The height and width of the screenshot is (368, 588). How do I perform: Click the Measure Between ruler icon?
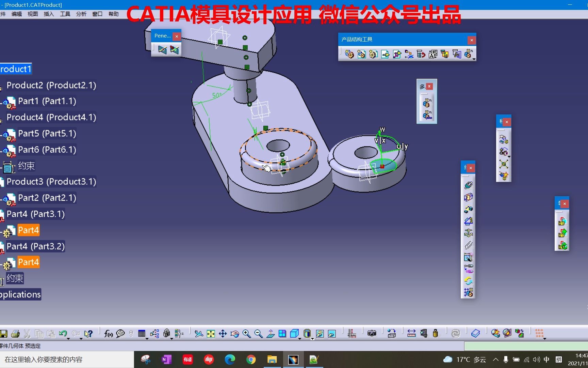tap(411, 334)
